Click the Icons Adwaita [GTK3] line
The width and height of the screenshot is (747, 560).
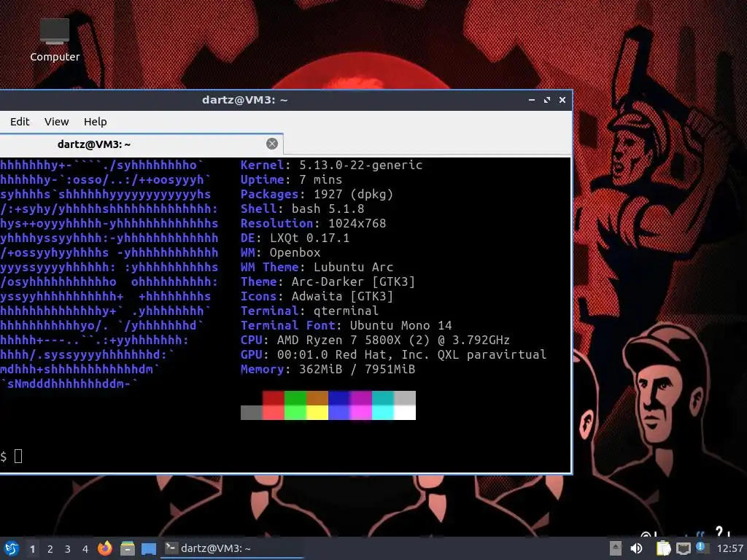point(317,296)
